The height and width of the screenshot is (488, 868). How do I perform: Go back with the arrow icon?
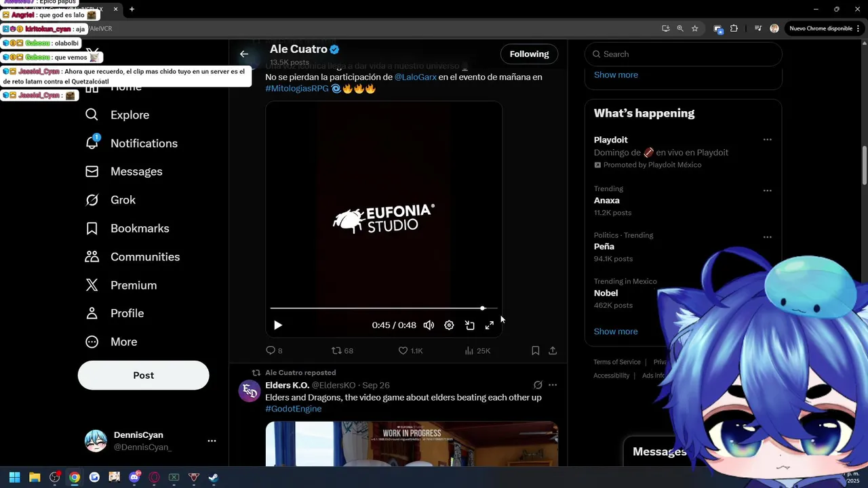tap(244, 54)
